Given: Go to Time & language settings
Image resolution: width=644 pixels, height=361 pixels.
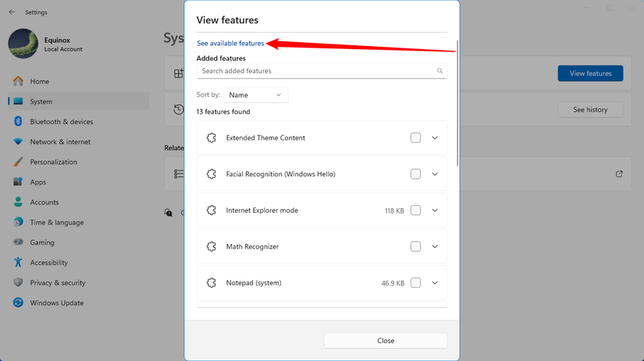Looking at the screenshot, I should point(56,222).
